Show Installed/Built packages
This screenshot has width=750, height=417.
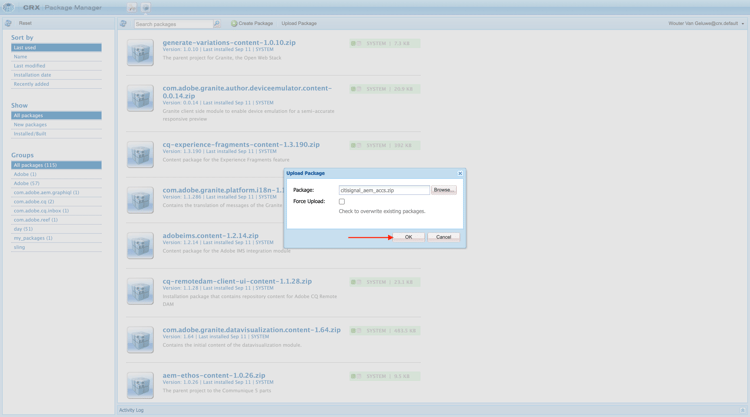56,133
